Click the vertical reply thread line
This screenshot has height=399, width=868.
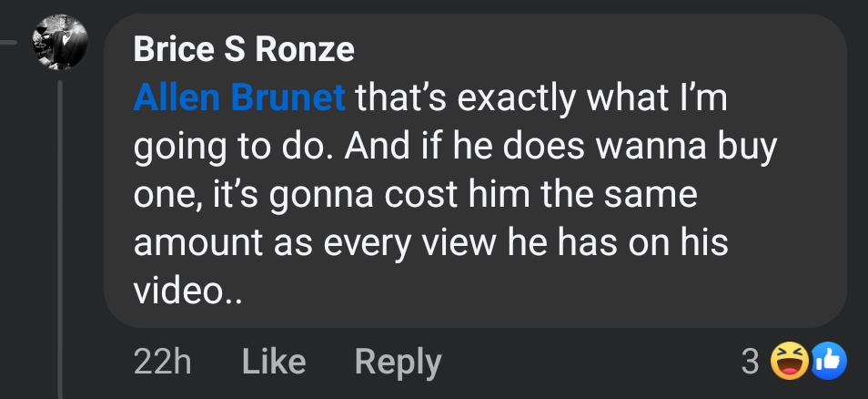[x=60, y=237]
